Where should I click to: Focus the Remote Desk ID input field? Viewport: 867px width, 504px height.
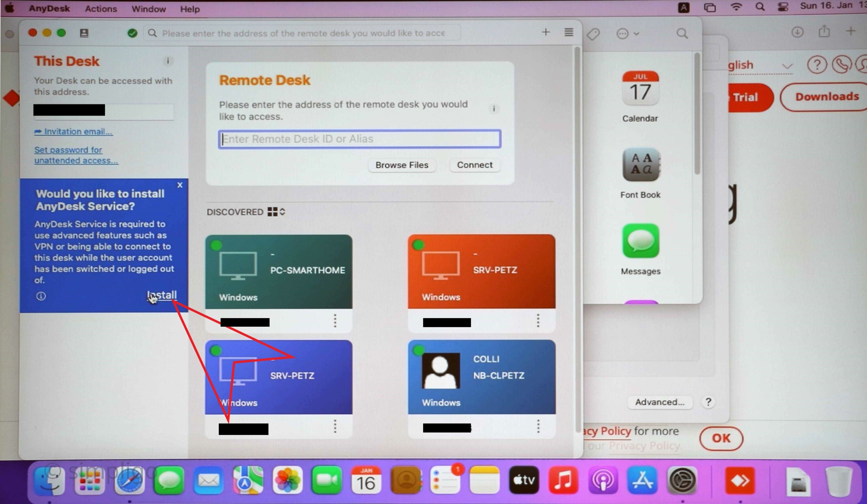click(x=360, y=139)
